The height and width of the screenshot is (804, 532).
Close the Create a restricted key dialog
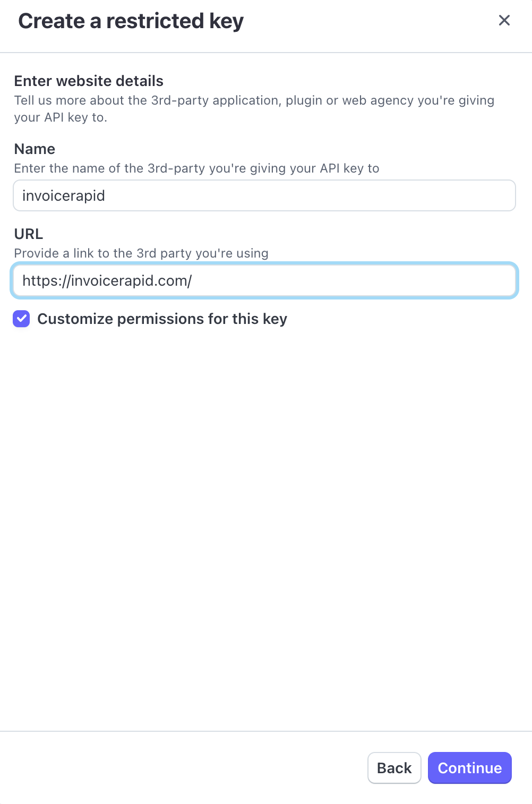[x=504, y=21]
